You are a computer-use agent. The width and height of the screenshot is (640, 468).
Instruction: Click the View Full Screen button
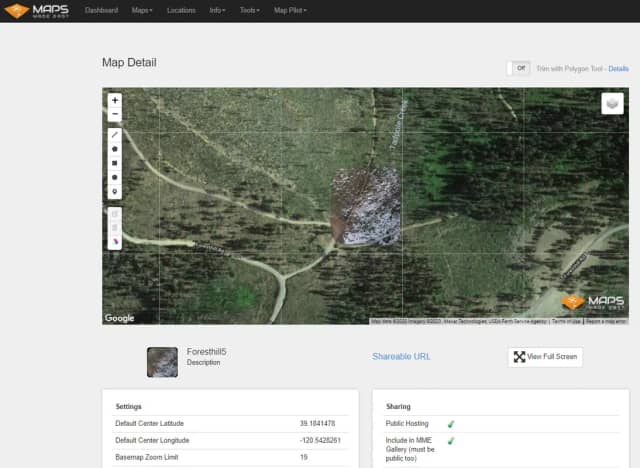(545, 357)
